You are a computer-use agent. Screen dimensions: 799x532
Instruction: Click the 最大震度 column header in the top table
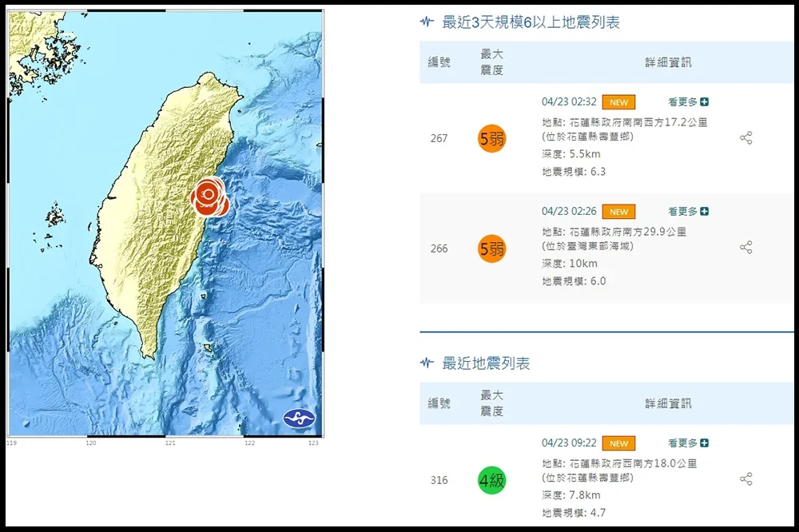tap(491, 62)
